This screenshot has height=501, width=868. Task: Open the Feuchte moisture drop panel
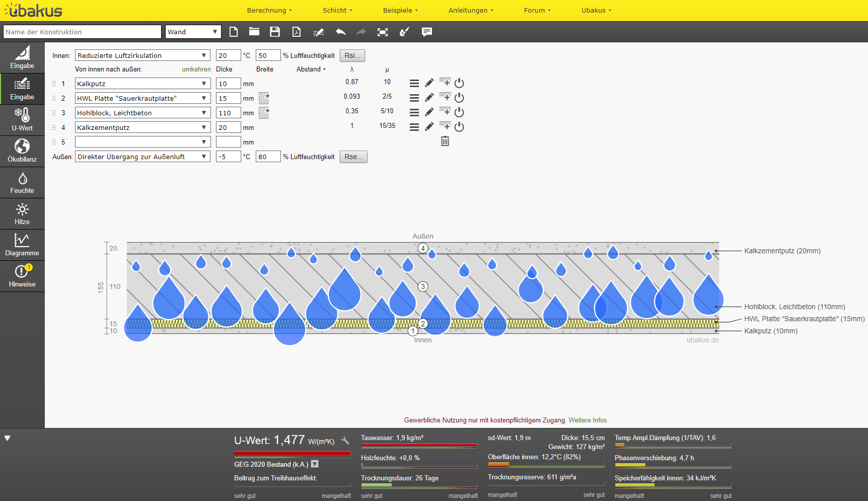pyautogui.click(x=22, y=183)
